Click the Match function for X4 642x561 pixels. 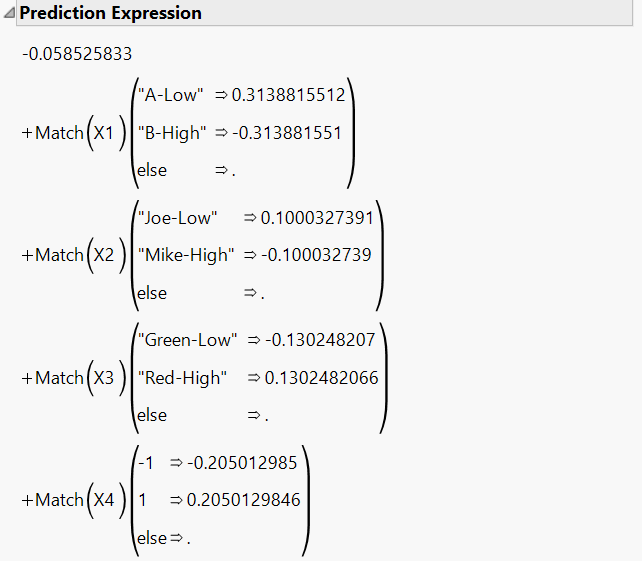tap(59, 500)
